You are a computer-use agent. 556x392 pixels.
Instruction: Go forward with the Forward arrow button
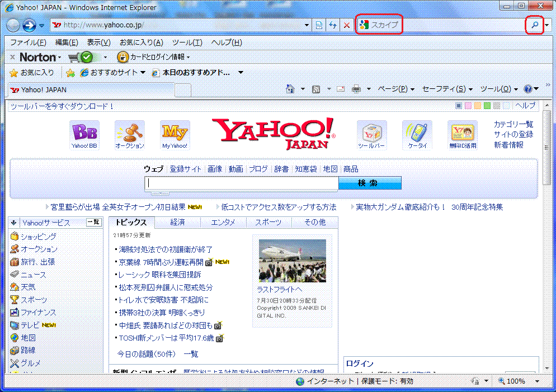[x=29, y=25]
